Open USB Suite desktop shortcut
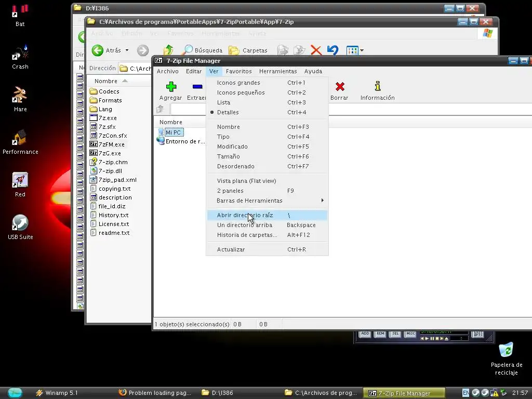The image size is (532, 399). click(20, 227)
